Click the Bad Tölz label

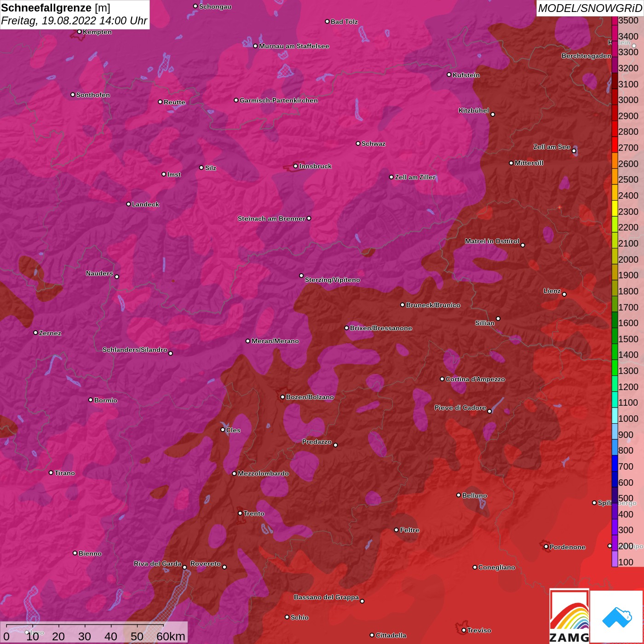[344, 22]
